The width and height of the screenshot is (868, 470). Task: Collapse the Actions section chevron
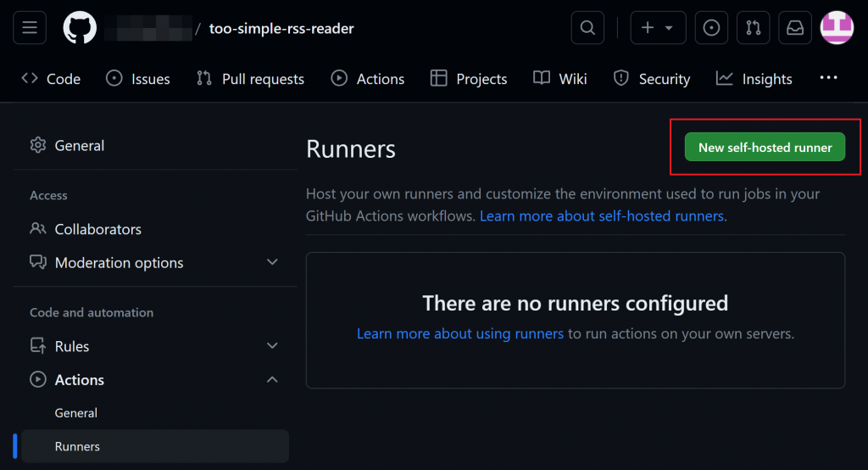272,380
